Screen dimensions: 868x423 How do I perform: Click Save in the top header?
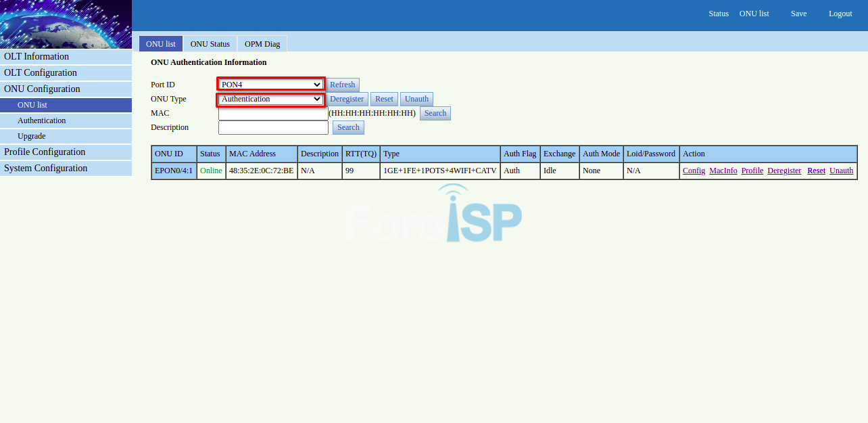[798, 14]
